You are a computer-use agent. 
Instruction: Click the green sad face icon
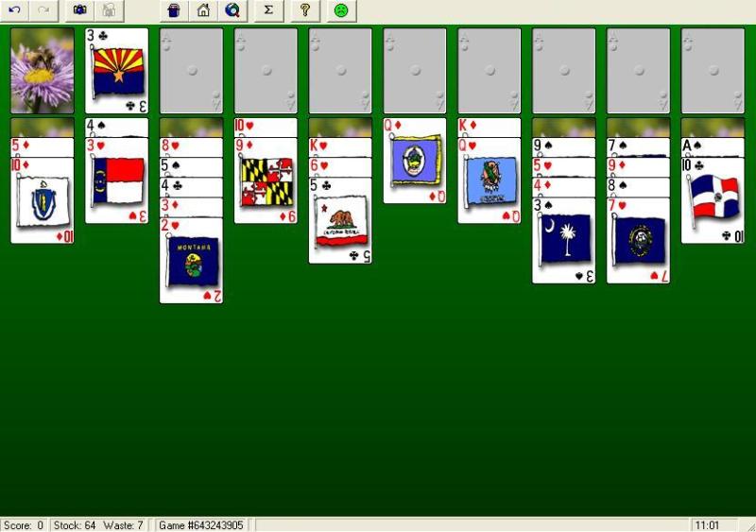340,10
